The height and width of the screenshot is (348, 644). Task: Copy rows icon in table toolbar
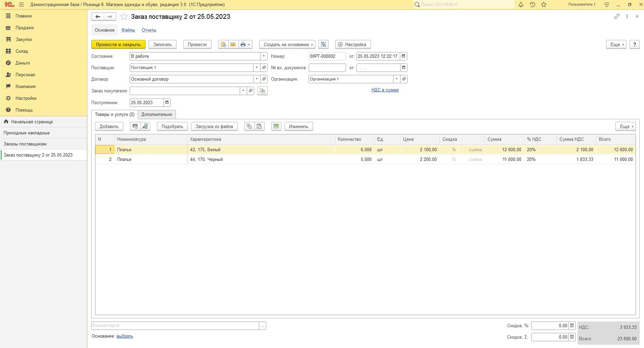pos(249,126)
